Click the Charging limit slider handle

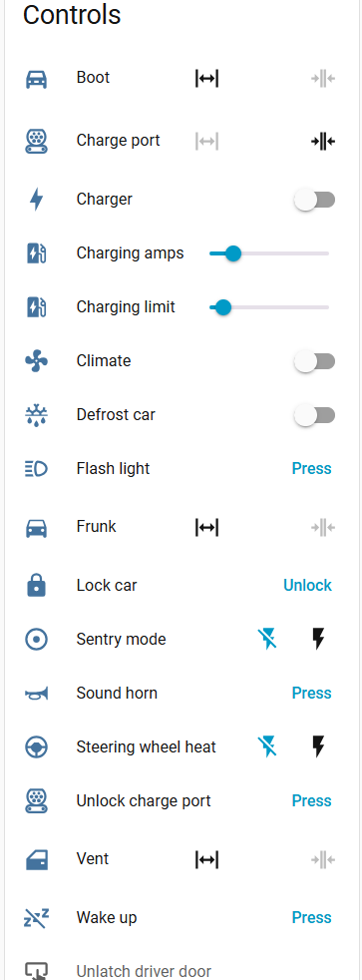222,307
